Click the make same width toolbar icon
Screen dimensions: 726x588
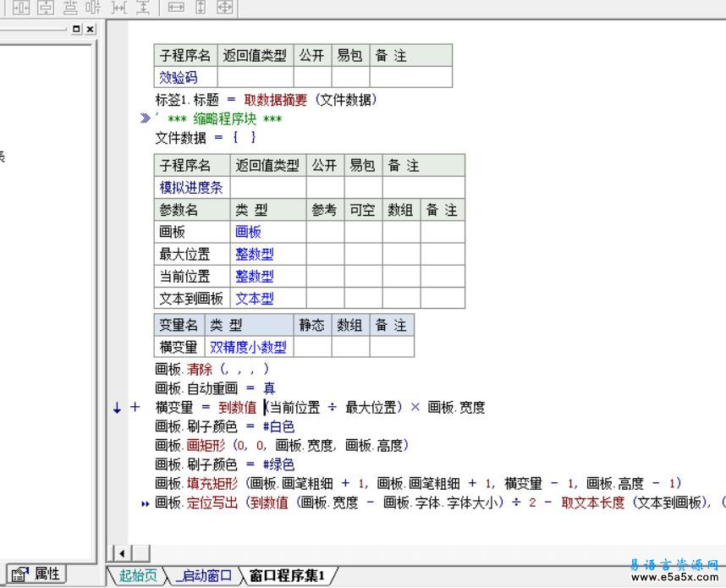tap(176, 7)
